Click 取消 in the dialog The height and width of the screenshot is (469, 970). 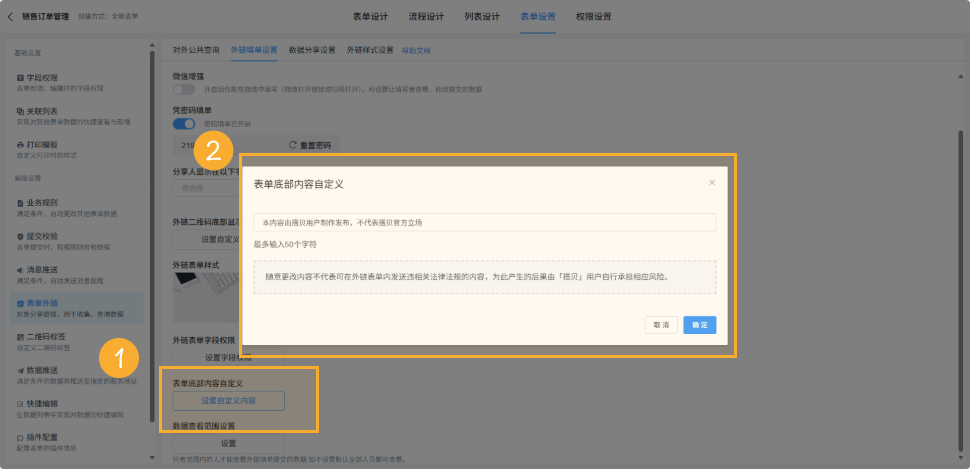(661, 325)
